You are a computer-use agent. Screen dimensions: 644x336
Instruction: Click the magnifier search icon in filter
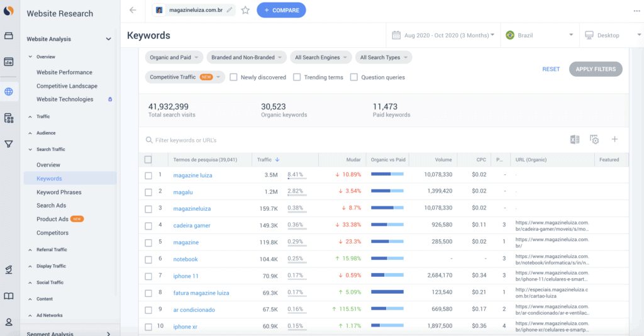point(149,140)
